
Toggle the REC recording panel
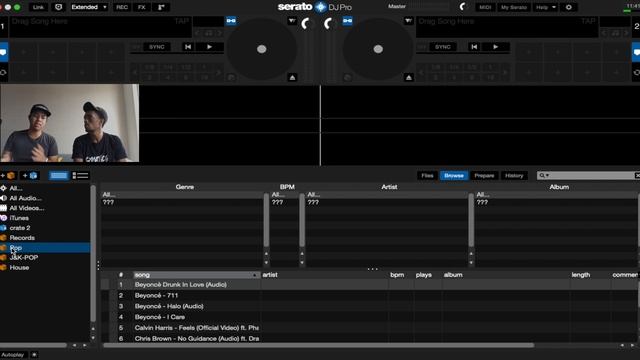pos(122,7)
